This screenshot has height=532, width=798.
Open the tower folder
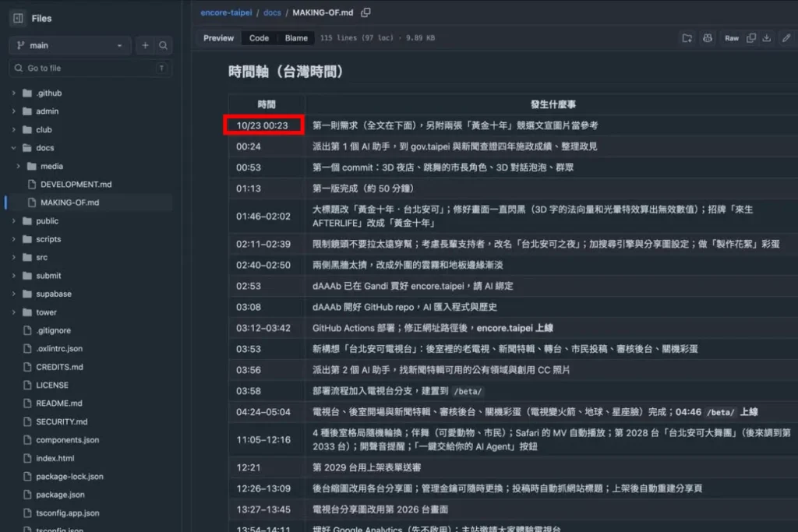coord(46,312)
